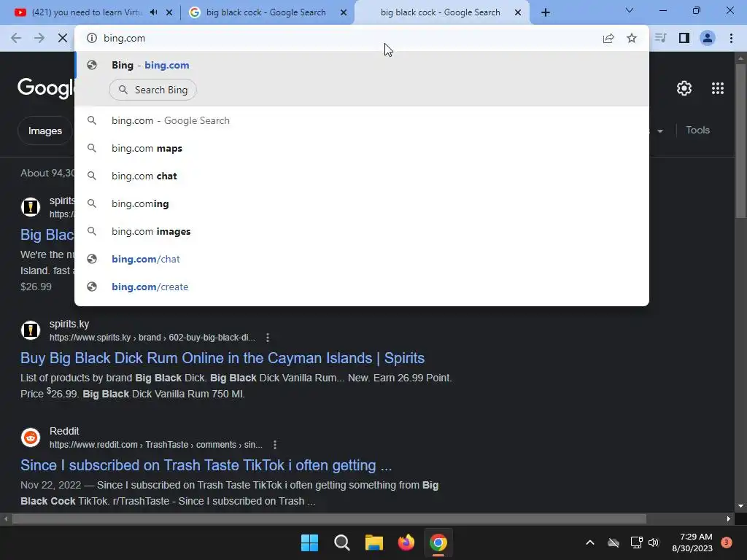Click the horizontal scrollbar right arrow
This screenshot has height=560, width=747.
point(729,518)
